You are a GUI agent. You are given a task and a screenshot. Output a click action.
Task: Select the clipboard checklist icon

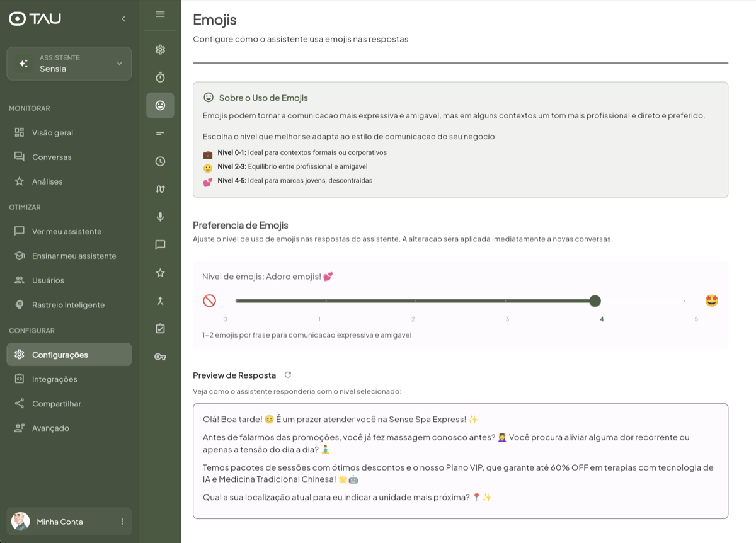pos(160,328)
